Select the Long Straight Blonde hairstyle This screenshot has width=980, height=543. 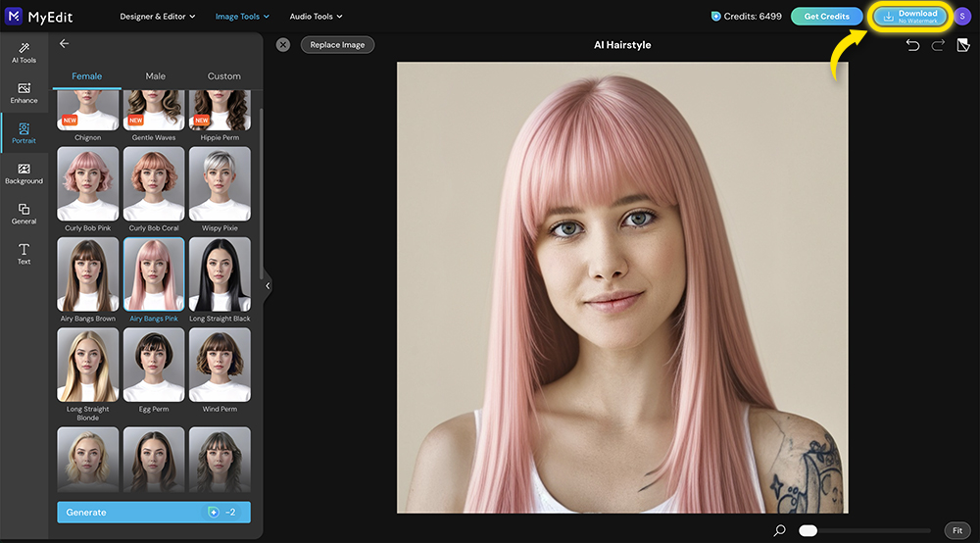[87, 365]
